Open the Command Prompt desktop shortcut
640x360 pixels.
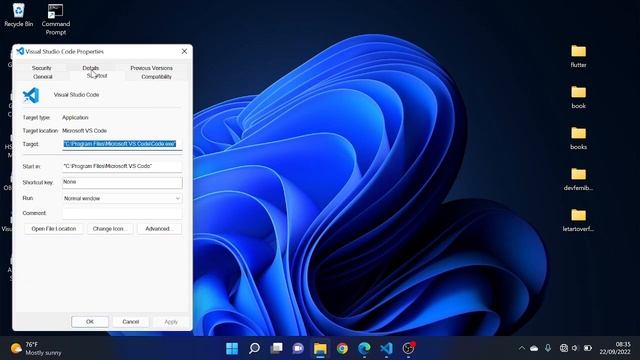(x=56, y=19)
